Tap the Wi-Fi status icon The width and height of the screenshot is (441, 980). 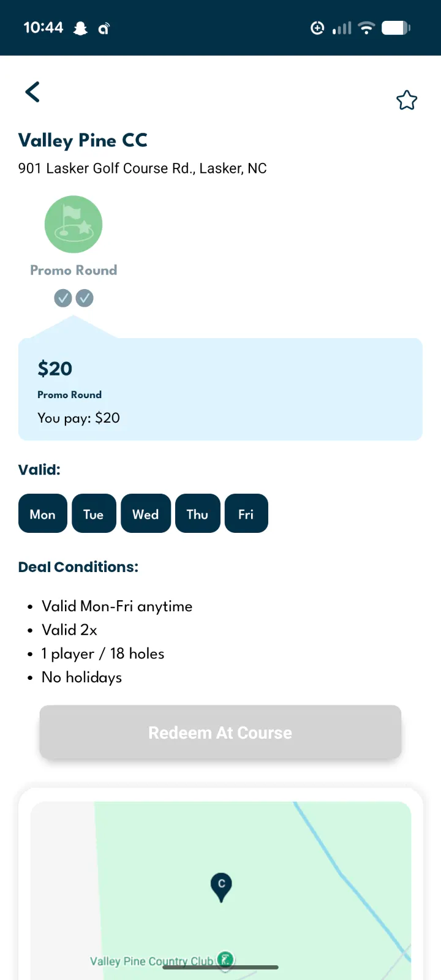point(366,28)
